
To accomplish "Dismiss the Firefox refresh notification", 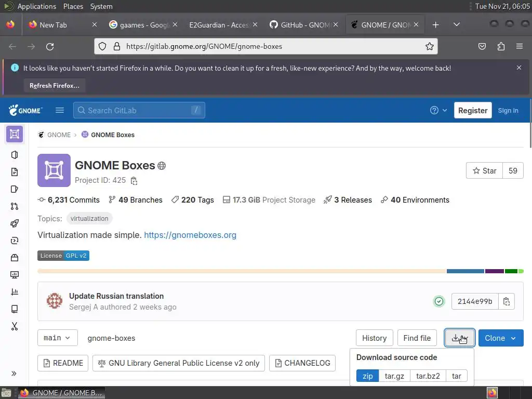I will (519, 68).
